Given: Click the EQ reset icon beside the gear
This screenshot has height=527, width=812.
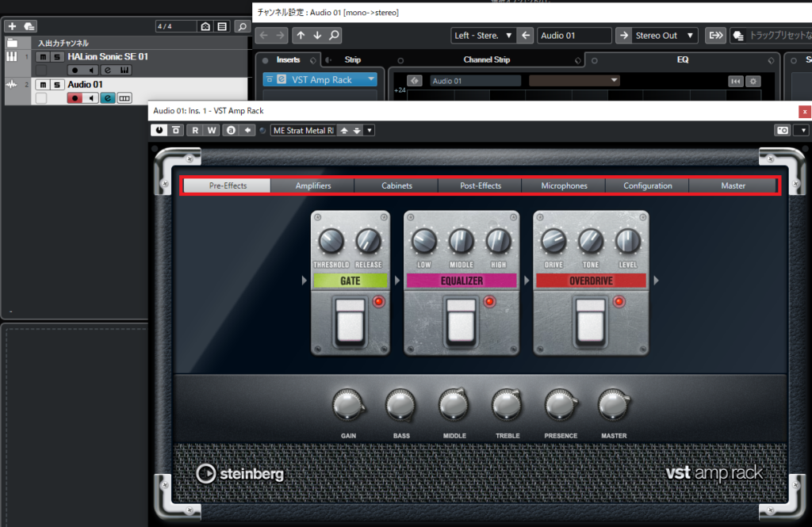Looking at the screenshot, I should [735, 82].
